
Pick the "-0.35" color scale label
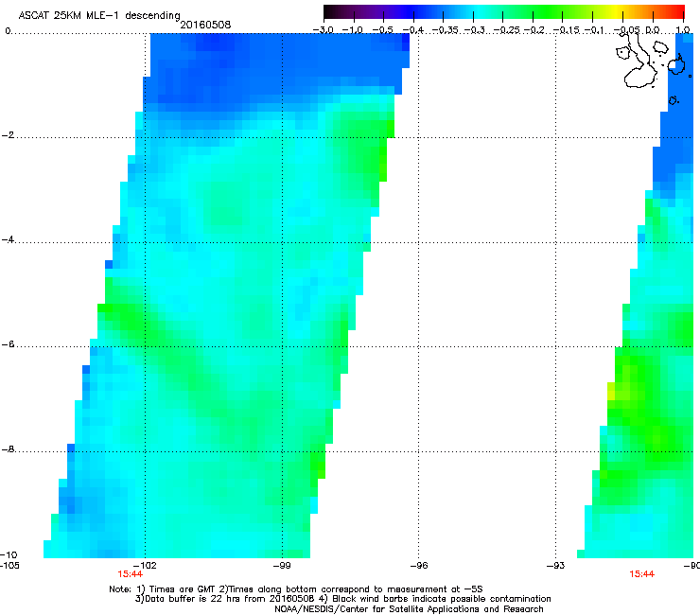pyautogui.click(x=446, y=30)
